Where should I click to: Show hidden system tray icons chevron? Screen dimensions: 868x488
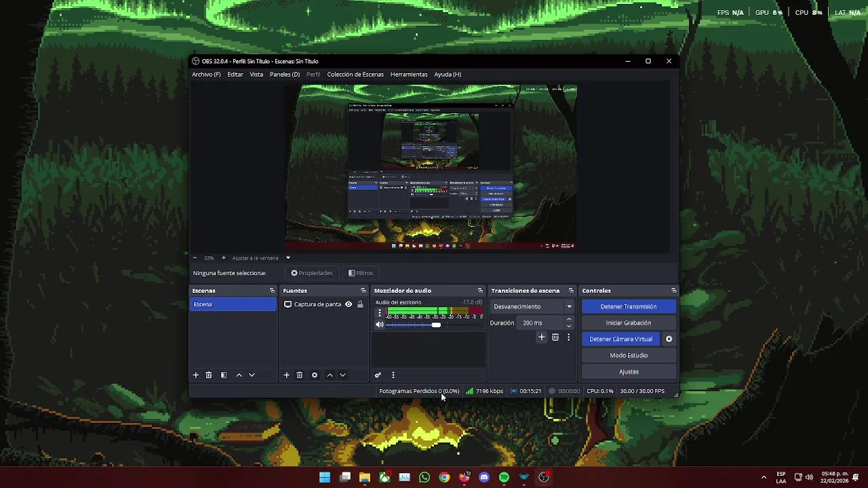764,477
